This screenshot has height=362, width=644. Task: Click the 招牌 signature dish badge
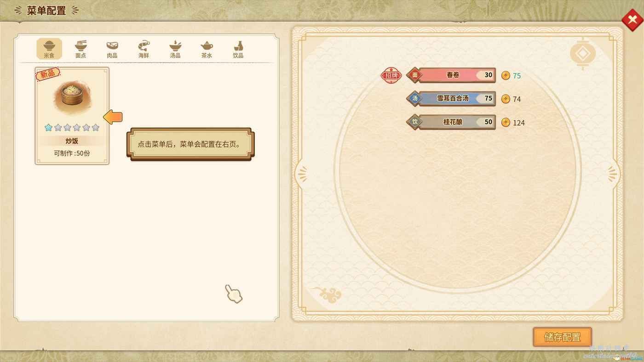[x=391, y=75]
